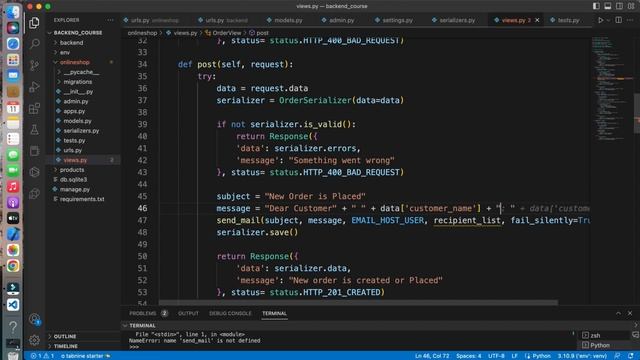Open the Source Control view

point(35,65)
